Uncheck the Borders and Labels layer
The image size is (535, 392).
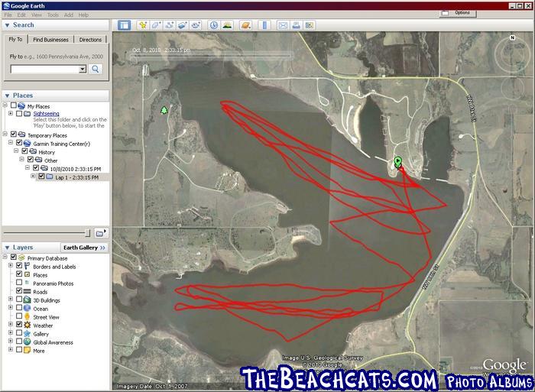click(19, 266)
